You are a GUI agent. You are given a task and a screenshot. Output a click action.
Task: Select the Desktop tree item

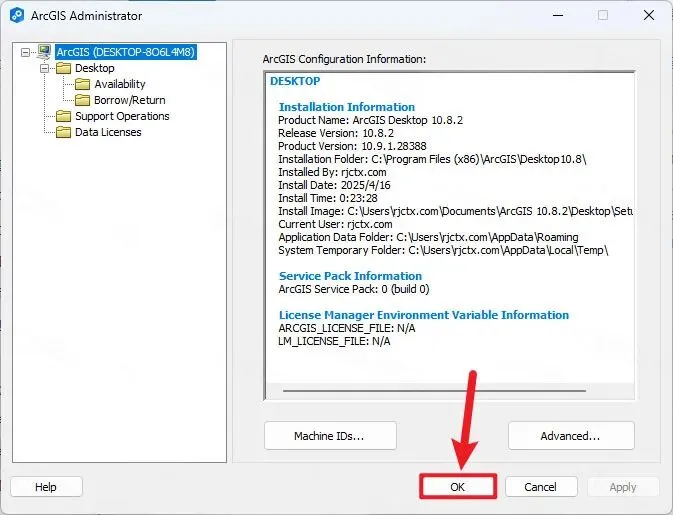[x=94, y=68]
